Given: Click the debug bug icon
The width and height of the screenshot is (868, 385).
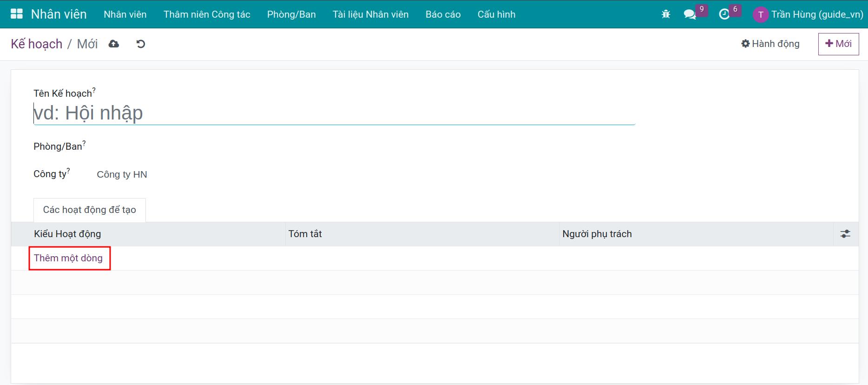Looking at the screenshot, I should 665,14.
